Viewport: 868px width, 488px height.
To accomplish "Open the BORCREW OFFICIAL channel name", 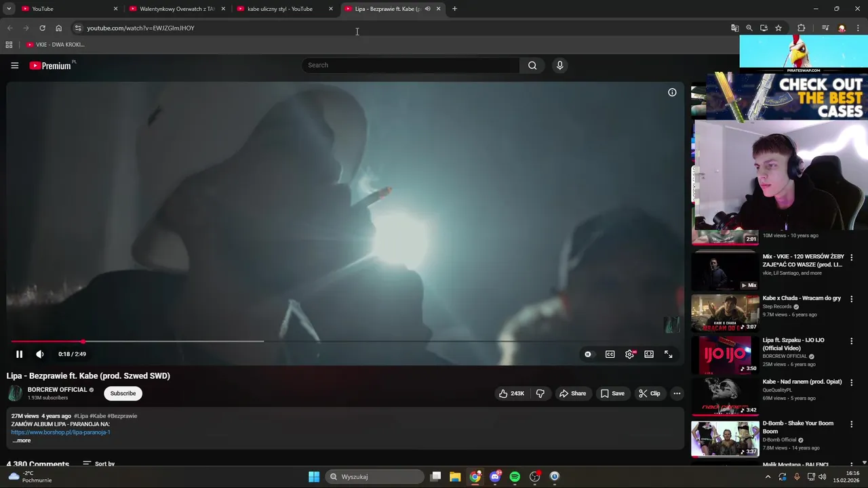I will (x=57, y=390).
